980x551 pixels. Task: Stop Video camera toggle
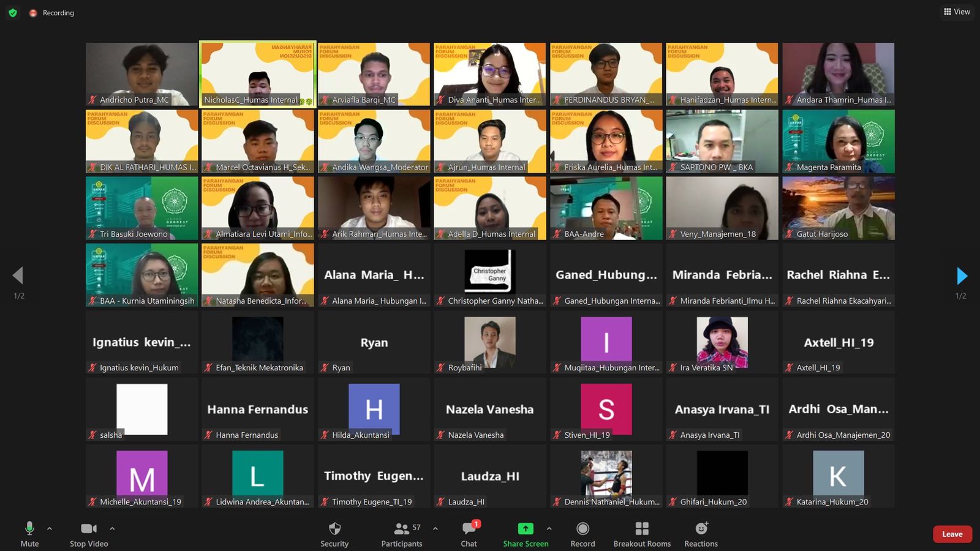point(89,533)
